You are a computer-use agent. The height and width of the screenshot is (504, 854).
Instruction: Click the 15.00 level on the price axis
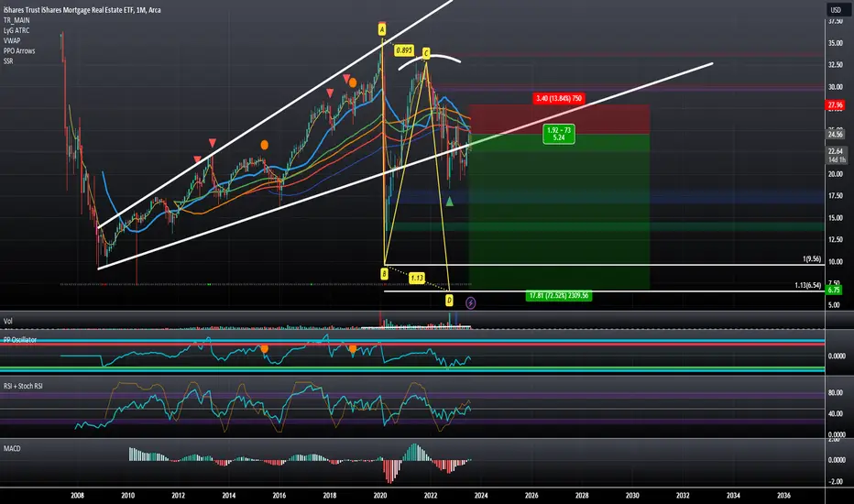point(835,218)
